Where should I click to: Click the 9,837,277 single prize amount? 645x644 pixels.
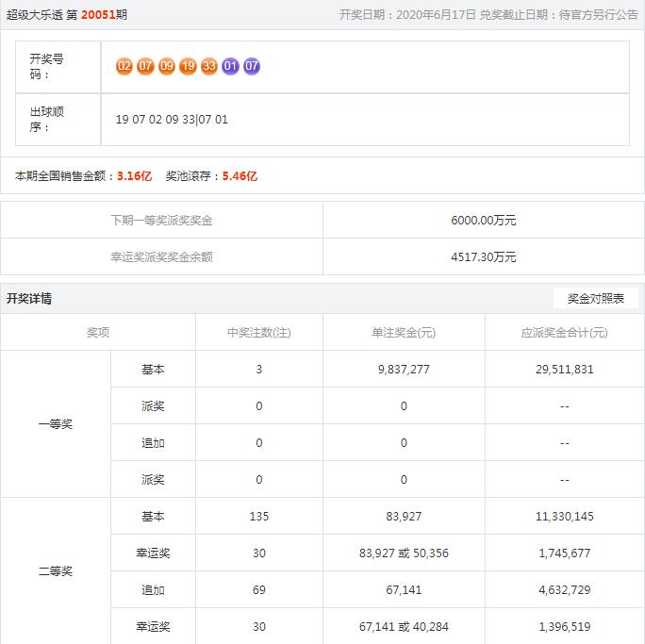[404, 370]
